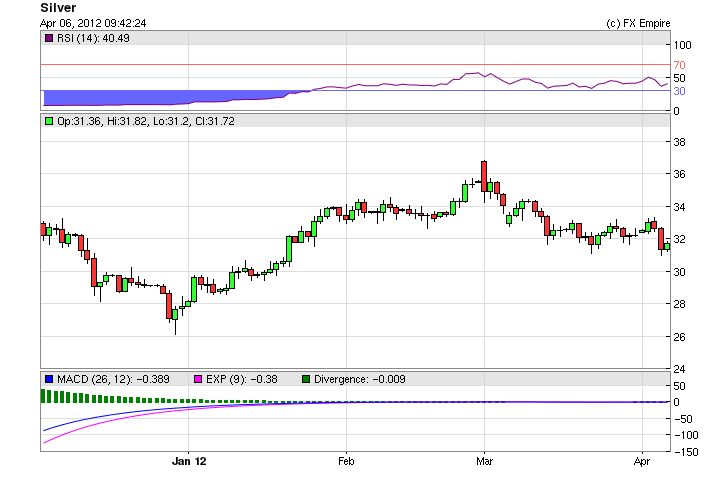The height and width of the screenshot is (487, 710).
Task: Click the '-100' MACD axis label
Action: (686, 435)
